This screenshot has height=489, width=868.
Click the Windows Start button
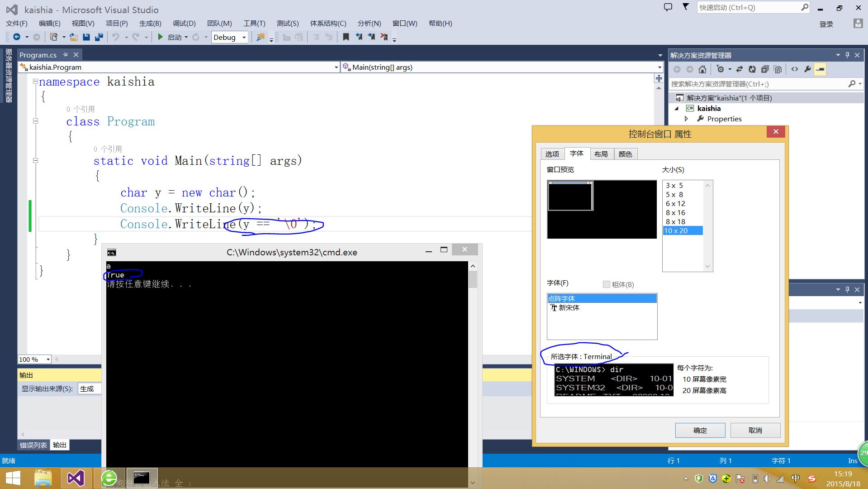[13, 478]
